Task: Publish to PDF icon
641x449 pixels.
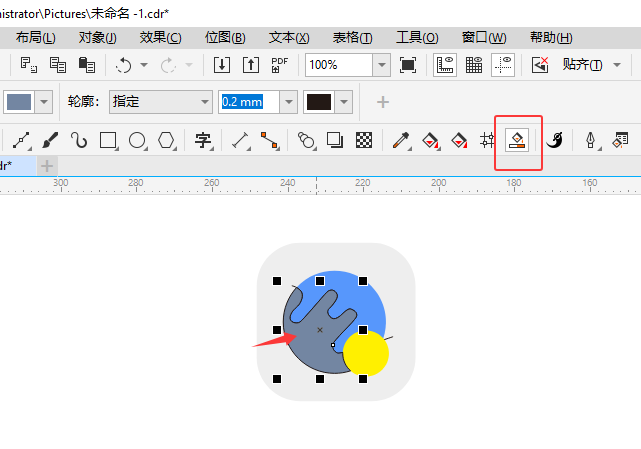Action: 280,65
